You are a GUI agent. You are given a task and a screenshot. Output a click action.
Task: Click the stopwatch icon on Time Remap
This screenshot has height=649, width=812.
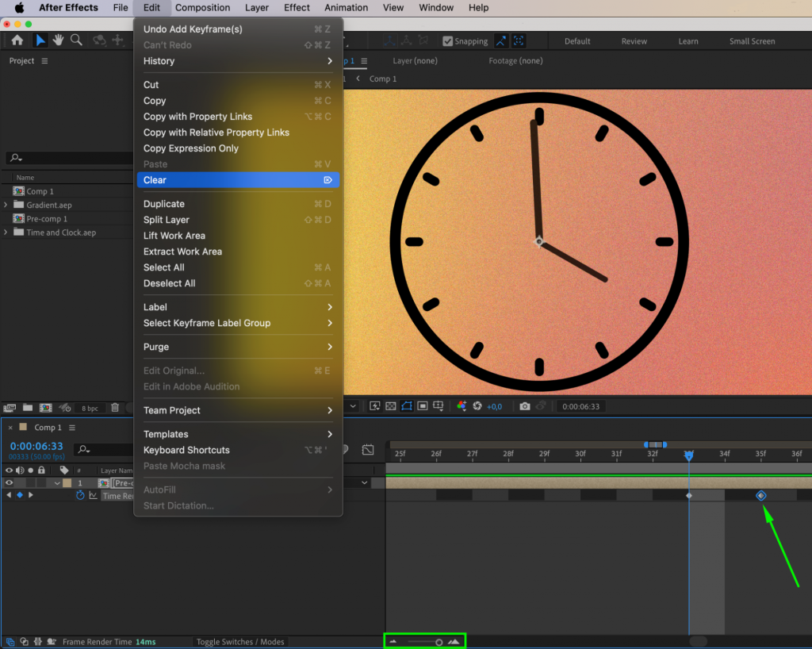80,495
